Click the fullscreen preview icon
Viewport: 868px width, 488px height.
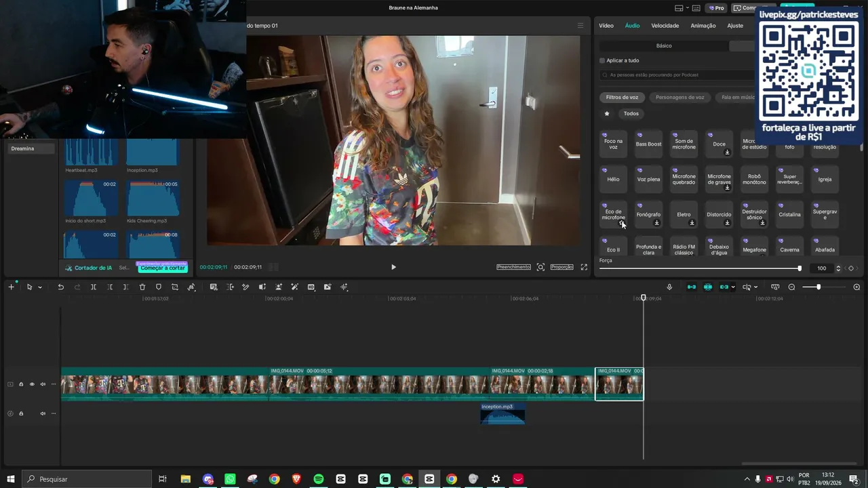(584, 267)
